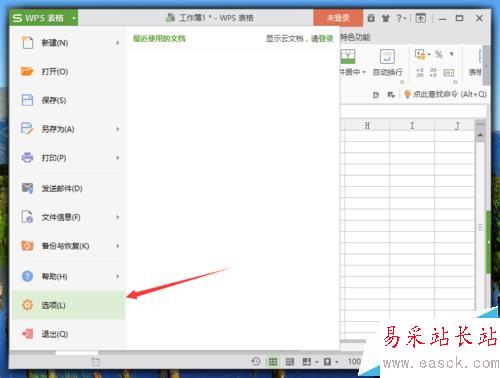Open the Merge and Center dropdown arrow
The width and height of the screenshot is (500, 378).
pyautogui.click(x=364, y=72)
